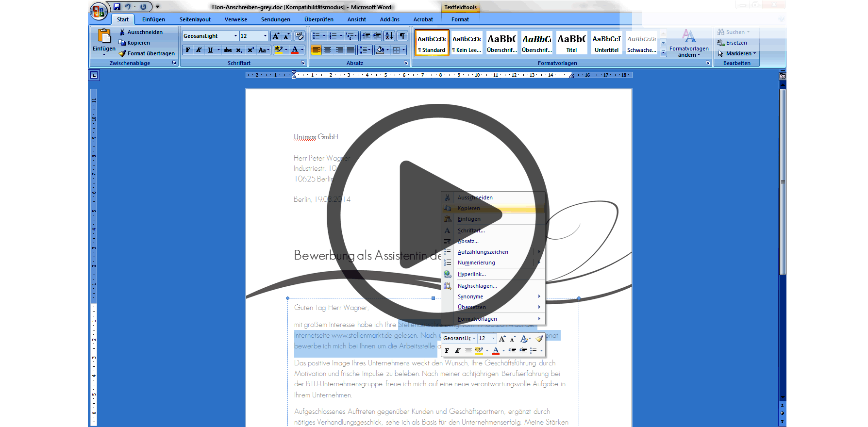Click the Ersetzen button
Image resolution: width=868 pixels, height=427 pixels.
[x=736, y=43]
